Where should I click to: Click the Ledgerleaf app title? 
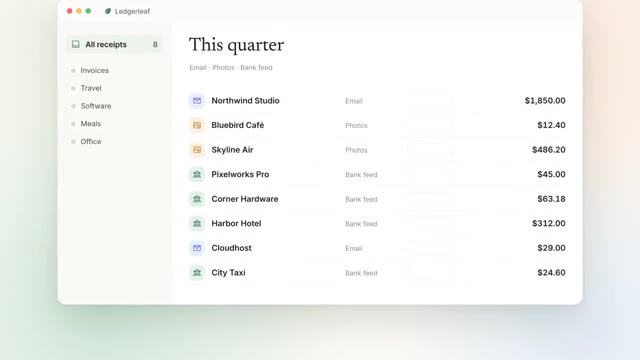(x=132, y=11)
